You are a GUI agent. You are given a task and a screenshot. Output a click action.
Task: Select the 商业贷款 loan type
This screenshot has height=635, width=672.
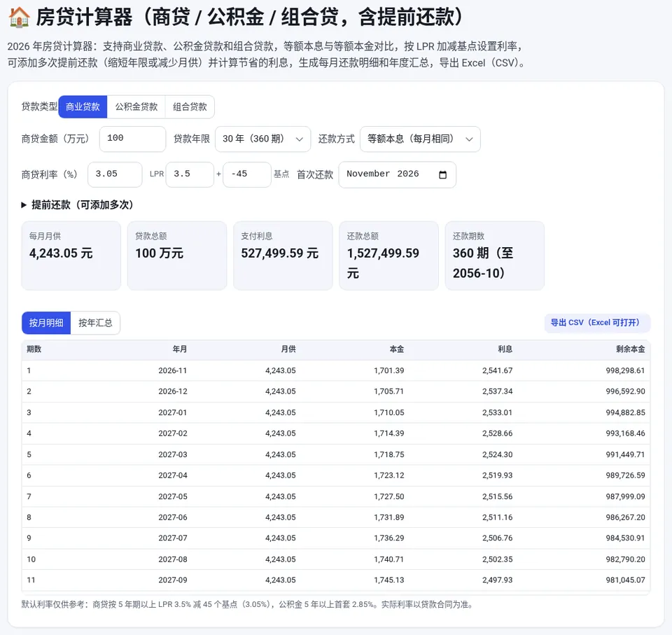coord(83,106)
